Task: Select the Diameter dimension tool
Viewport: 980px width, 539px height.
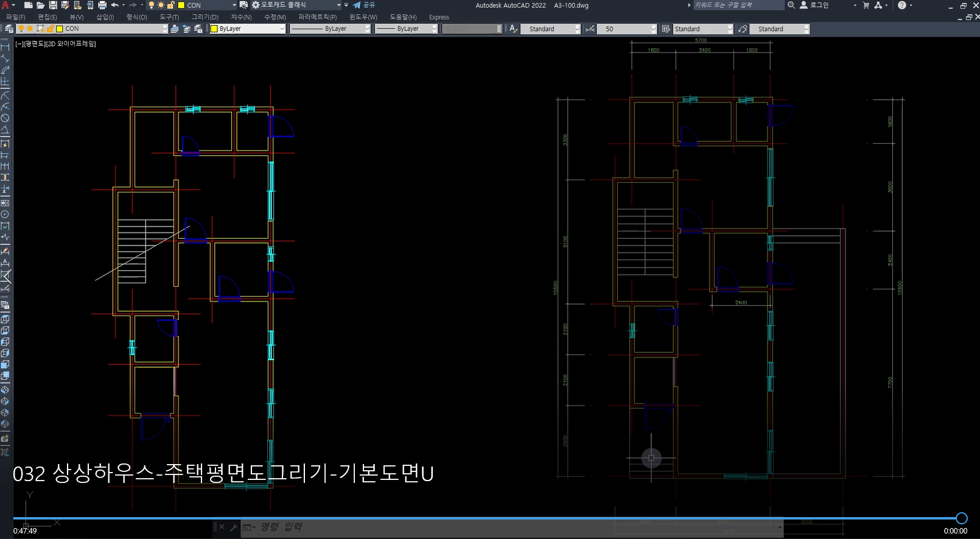Action: 5,118
